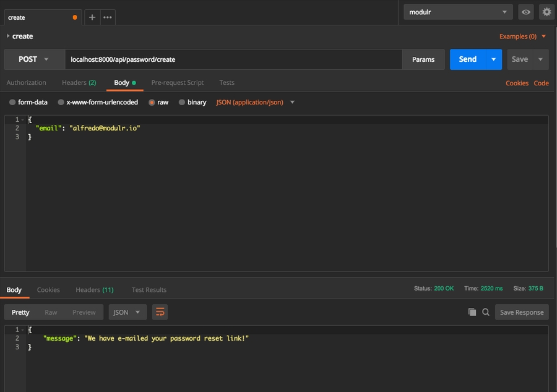Image resolution: width=557 pixels, height=392 pixels.
Task: Click the tab options ellipsis icon
Action: (108, 17)
